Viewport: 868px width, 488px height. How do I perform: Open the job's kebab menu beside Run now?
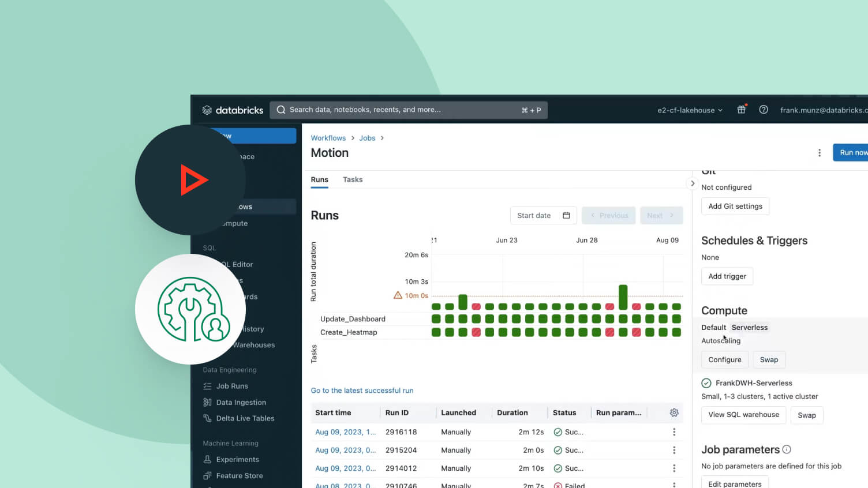820,153
